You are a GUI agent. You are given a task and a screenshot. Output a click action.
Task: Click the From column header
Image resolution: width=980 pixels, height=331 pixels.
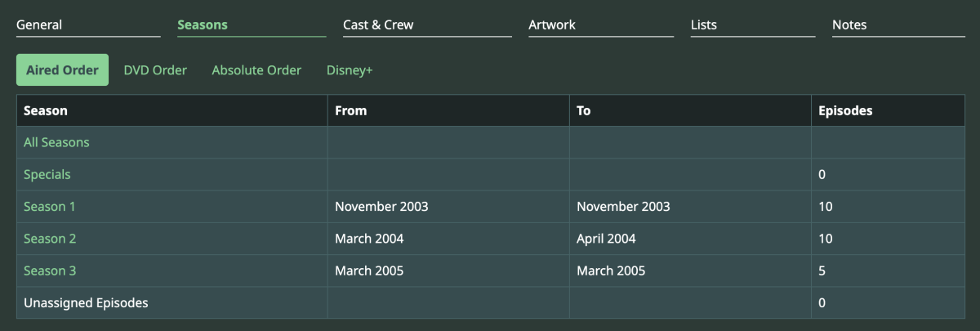tap(351, 110)
